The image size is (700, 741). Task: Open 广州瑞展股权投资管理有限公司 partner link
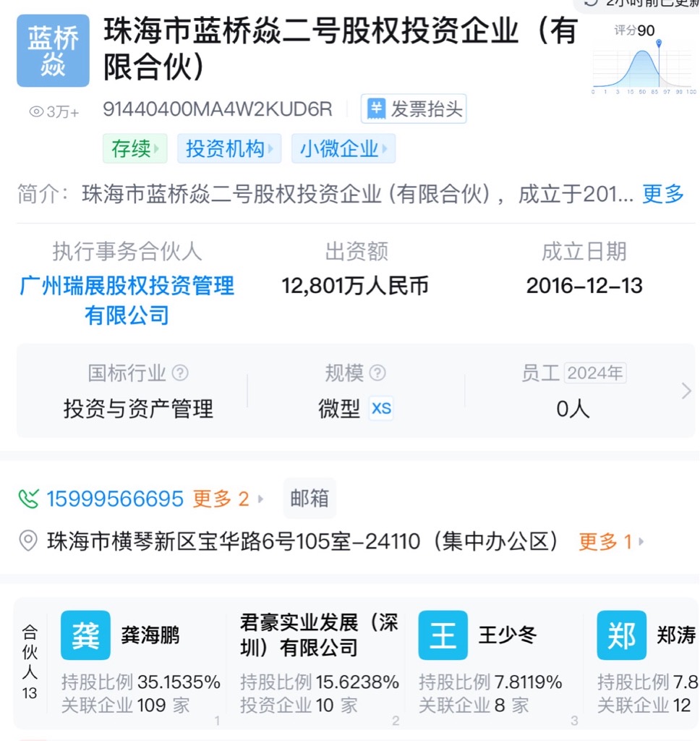pos(127,300)
